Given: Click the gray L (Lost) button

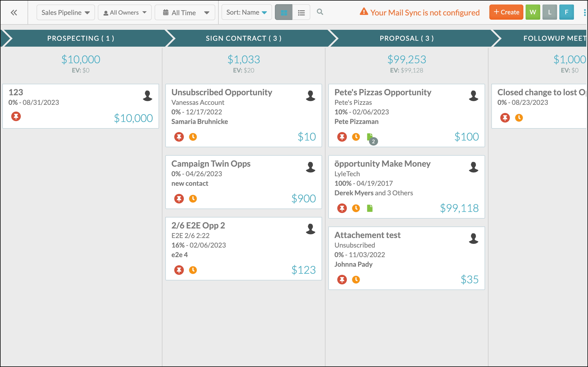Looking at the screenshot, I should pyautogui.click(x=549, y=12).
